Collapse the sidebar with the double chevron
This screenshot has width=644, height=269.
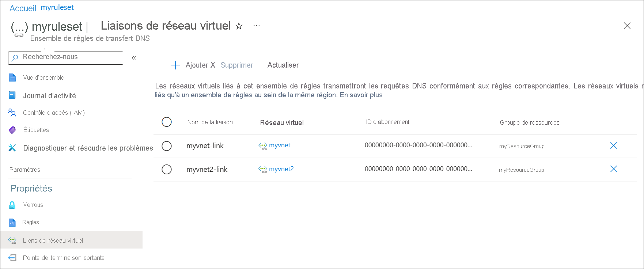coord(134,58)
